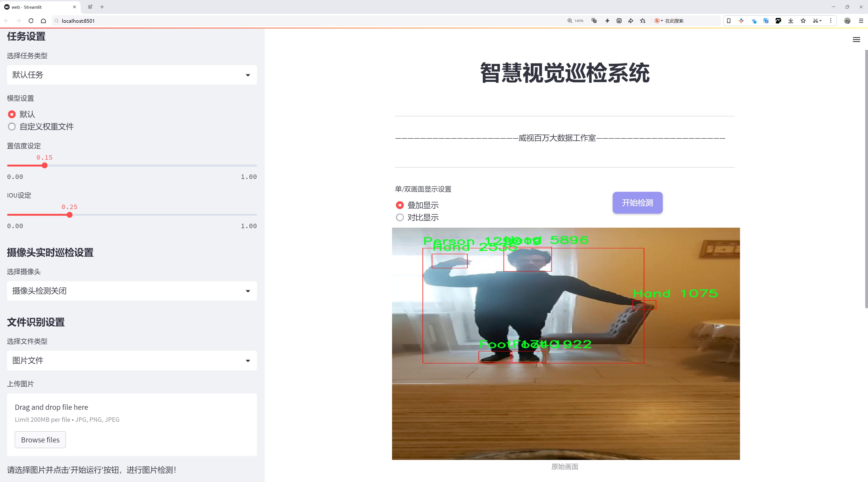Open the browser home page
This screenshot has width=868, height=482.
click(43, 21)
